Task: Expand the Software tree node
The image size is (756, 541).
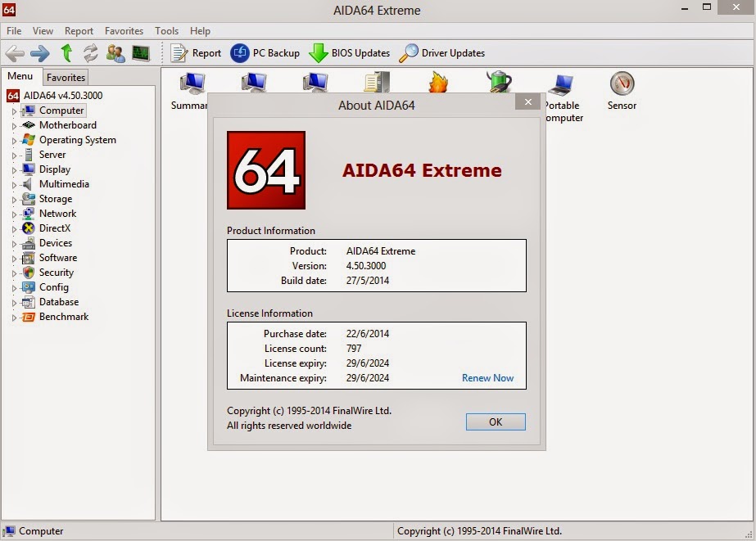Action: click(14, 259)
